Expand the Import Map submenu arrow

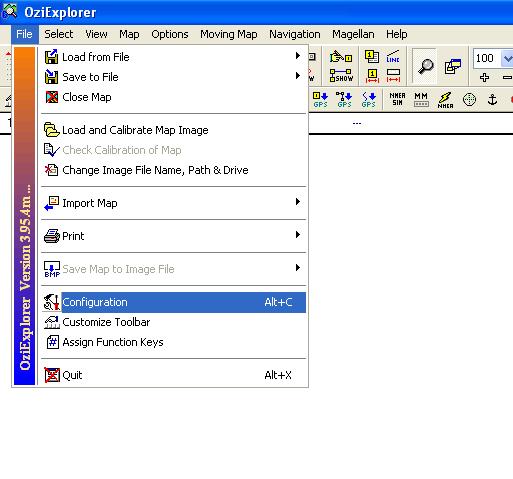click(298, 201)
